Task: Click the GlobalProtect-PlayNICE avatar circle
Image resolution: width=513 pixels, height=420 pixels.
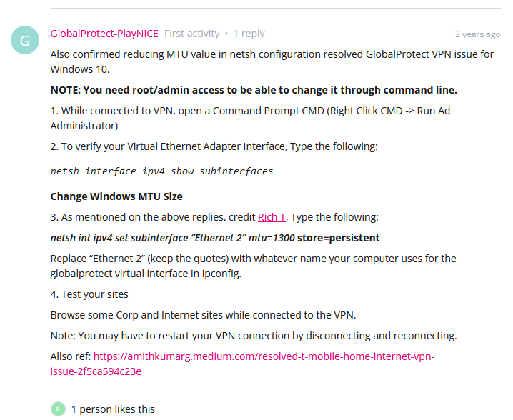Action: [25, 40]
